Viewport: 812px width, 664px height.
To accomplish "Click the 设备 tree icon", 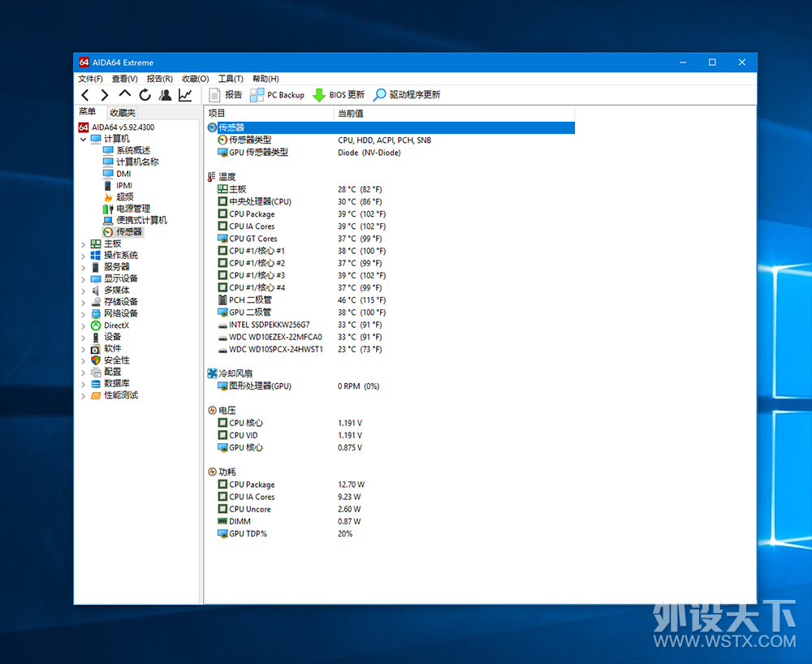I will [x=96, y=337].
